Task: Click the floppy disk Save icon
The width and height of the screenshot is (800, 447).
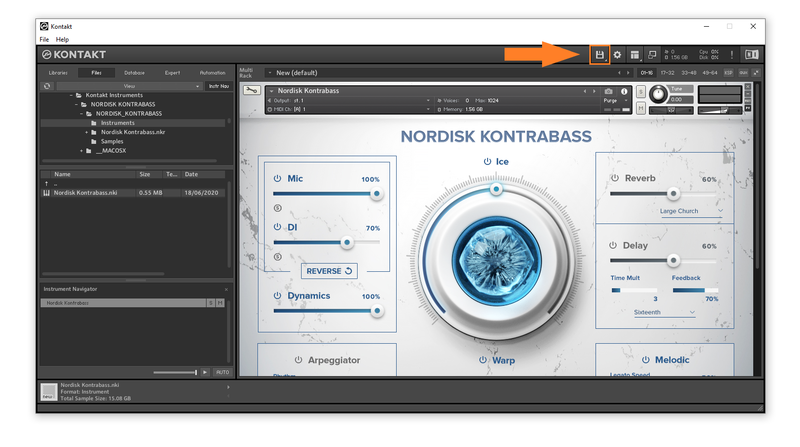Action: (x=599, y=55)
